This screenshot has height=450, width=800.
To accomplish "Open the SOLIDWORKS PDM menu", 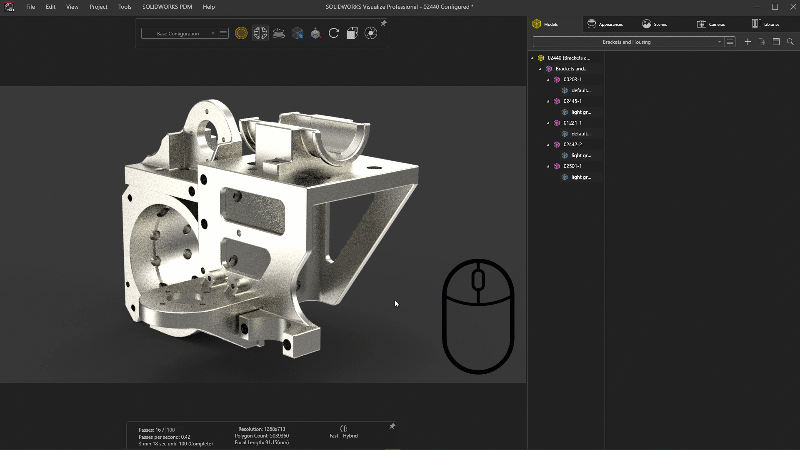I will pos(166,6).
